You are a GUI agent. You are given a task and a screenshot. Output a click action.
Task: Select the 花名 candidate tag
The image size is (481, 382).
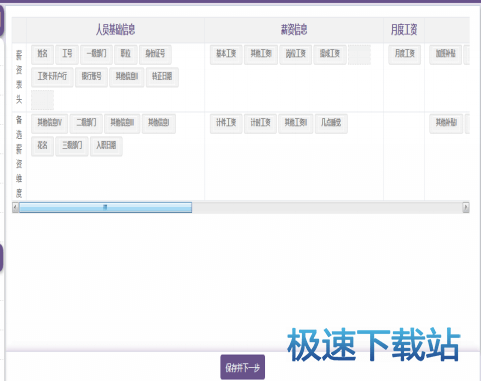coord(42,146)
